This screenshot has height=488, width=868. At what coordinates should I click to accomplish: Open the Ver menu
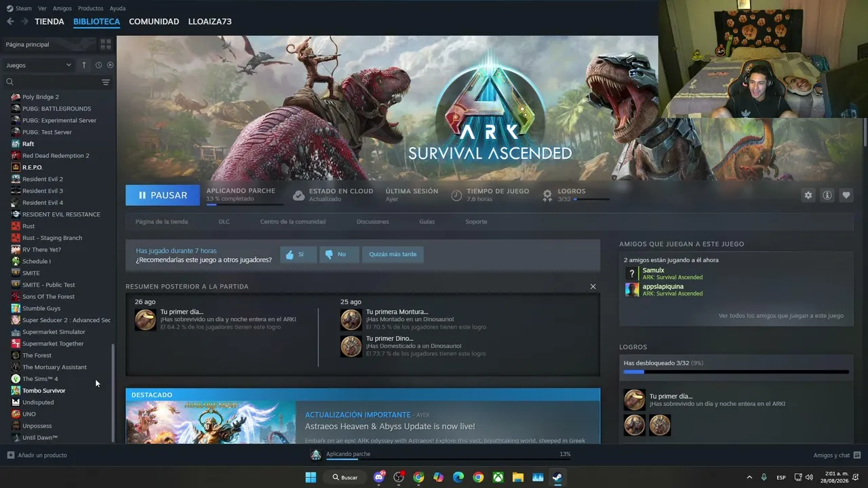[42, 8]
